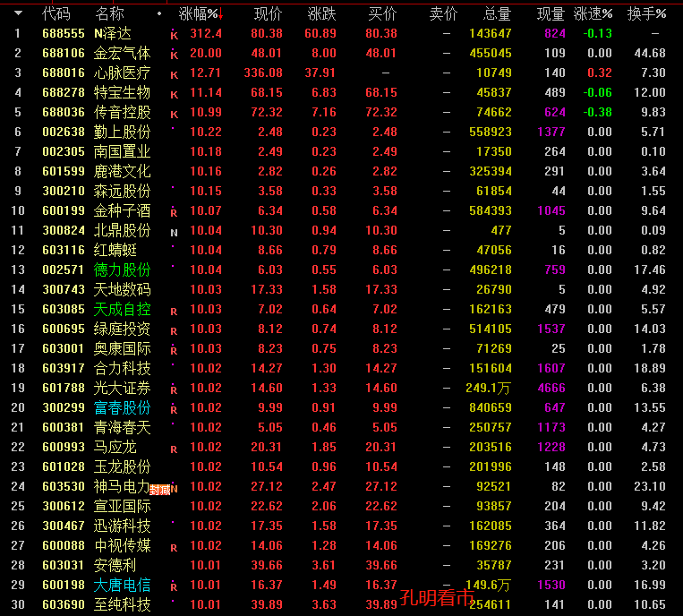Click the orange 封减 tag on 神马电力
This screenshot has height=616, width=683.
[160, 490]
